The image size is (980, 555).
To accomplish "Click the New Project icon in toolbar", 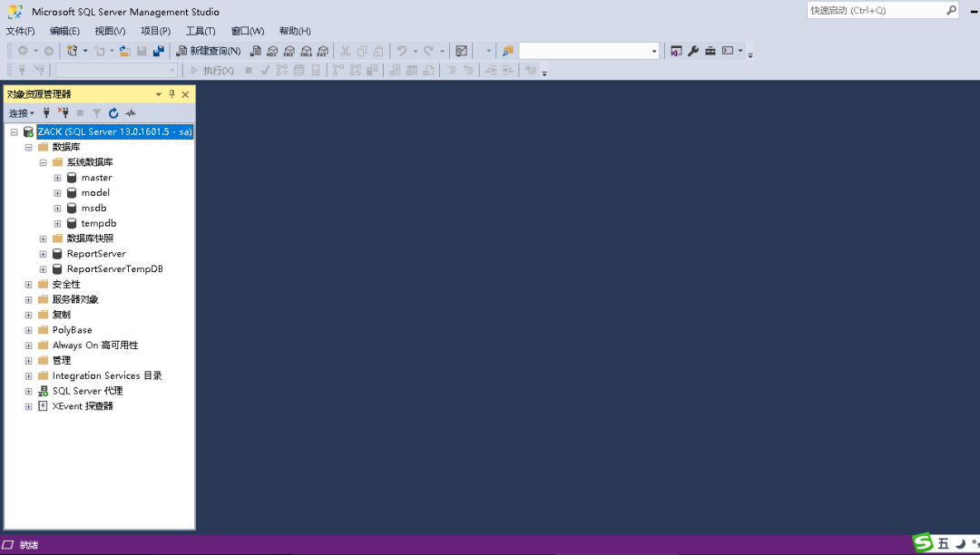I will [x=73, y=51].
